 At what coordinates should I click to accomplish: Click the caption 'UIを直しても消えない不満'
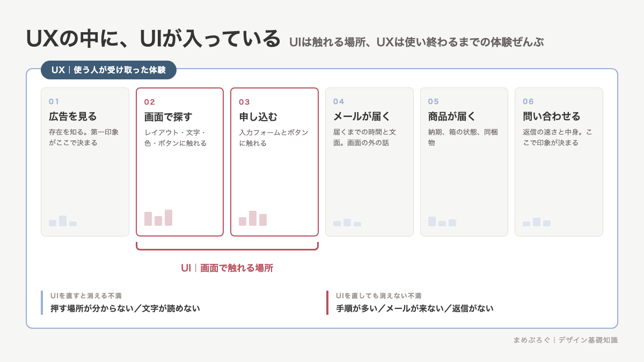coord(379,295)
